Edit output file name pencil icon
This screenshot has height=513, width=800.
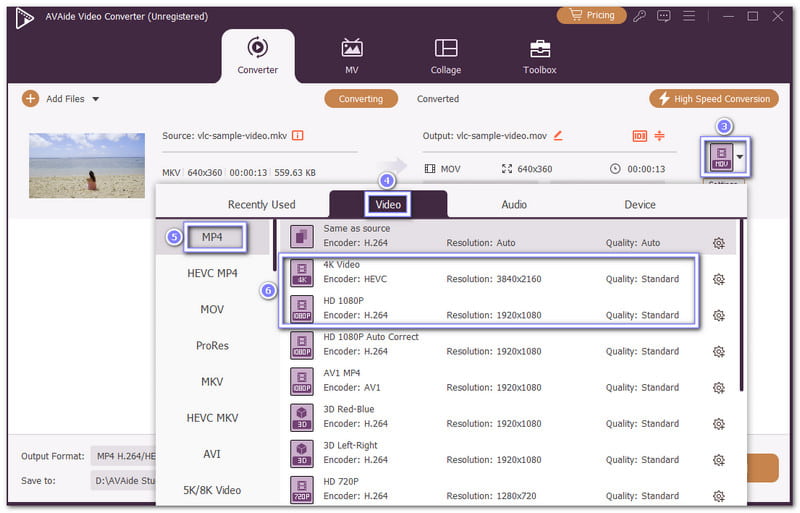pyautogui.click(x=558, y=136)
